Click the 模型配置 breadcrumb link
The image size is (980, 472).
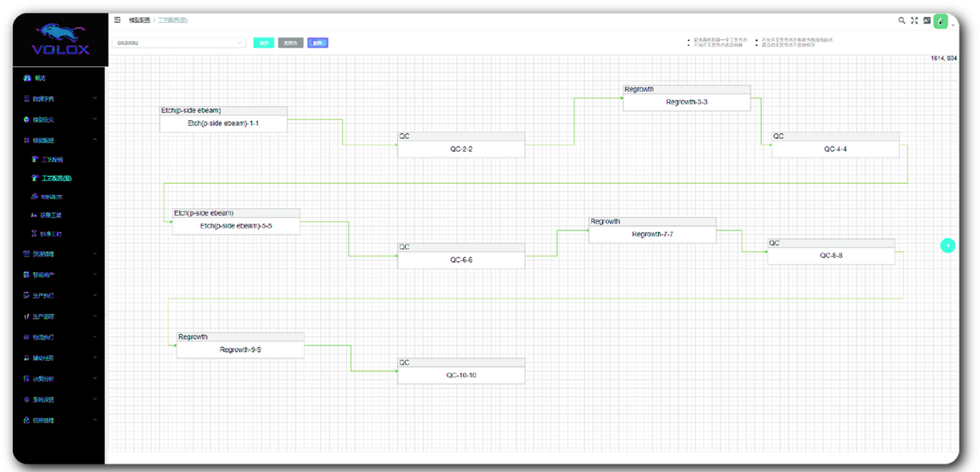click(139, 20)
